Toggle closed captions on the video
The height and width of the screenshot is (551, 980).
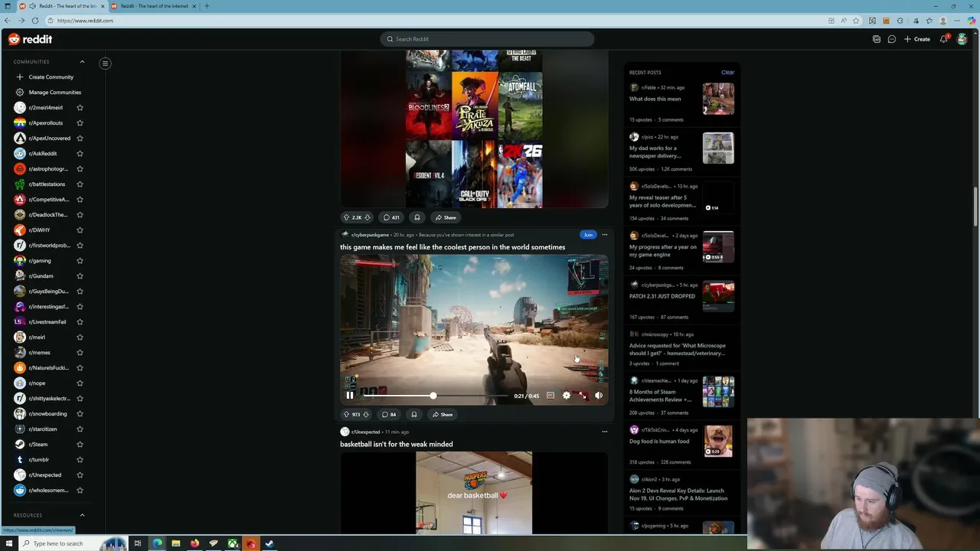tap(550, 396)
